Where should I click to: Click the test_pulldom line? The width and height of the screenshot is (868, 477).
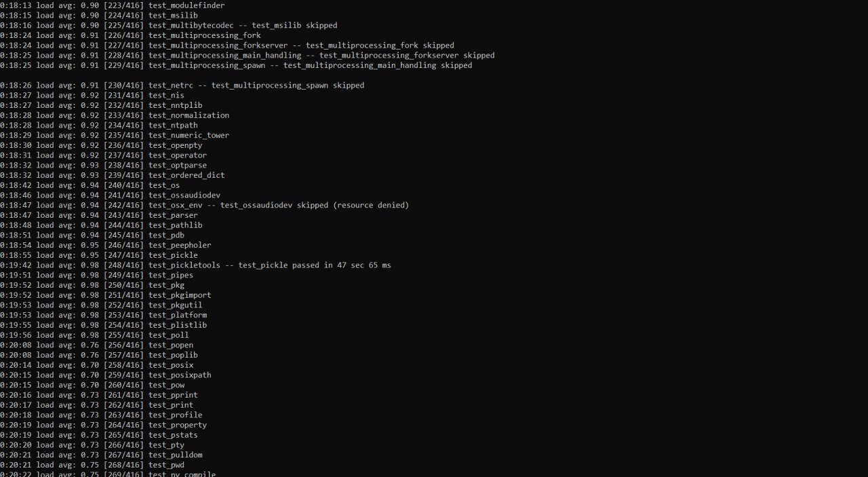point(101,455)
